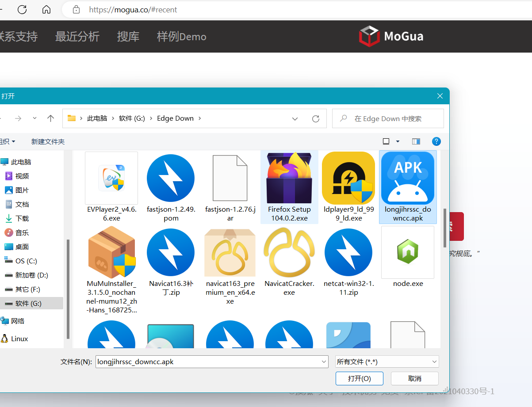The width and height of the screenshot is (532, 407).
Task: Open the 所有文件 (*.*) file type dropdown
Action: coord(387,361)
